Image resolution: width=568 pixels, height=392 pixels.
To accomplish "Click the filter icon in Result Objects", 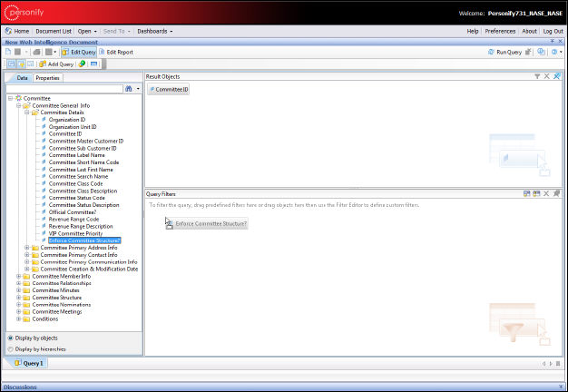I will tap(536, 76).
